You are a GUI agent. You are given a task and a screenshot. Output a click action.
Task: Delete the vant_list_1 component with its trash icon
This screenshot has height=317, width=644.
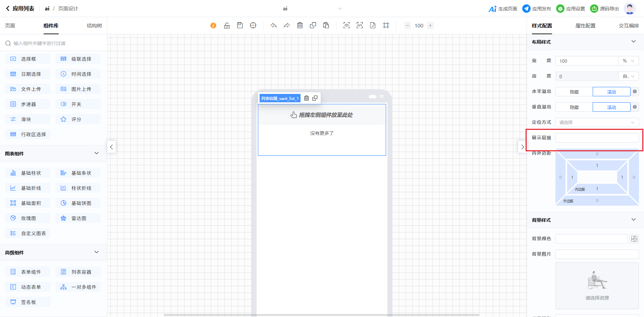coord(306,98)
